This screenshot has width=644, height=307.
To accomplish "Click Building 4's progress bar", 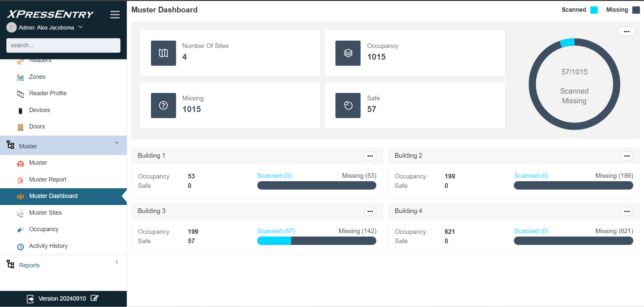I will click(573, 241).
